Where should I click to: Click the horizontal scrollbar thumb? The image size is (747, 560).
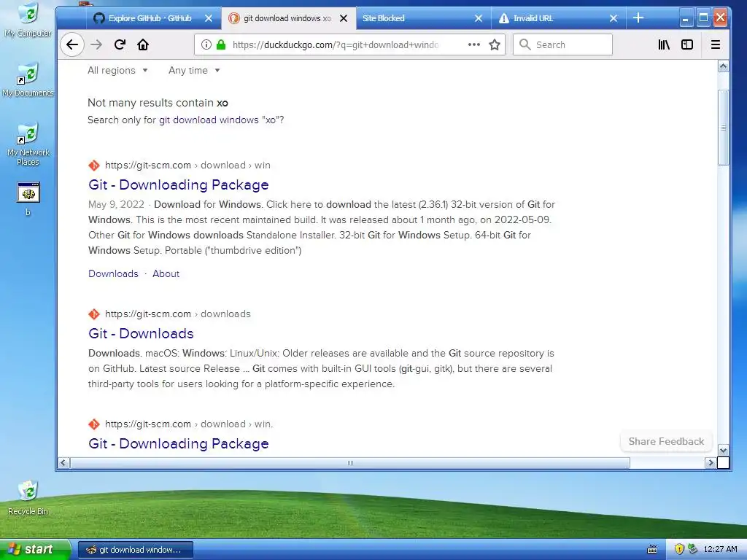click(350, 462)
